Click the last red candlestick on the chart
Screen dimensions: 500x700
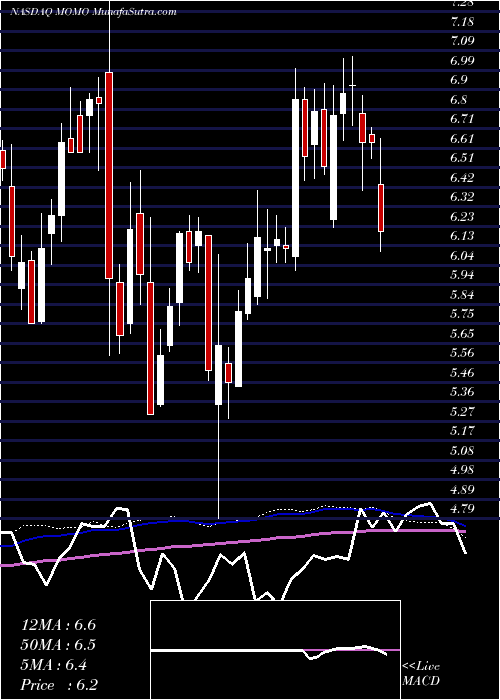(381, 208)
